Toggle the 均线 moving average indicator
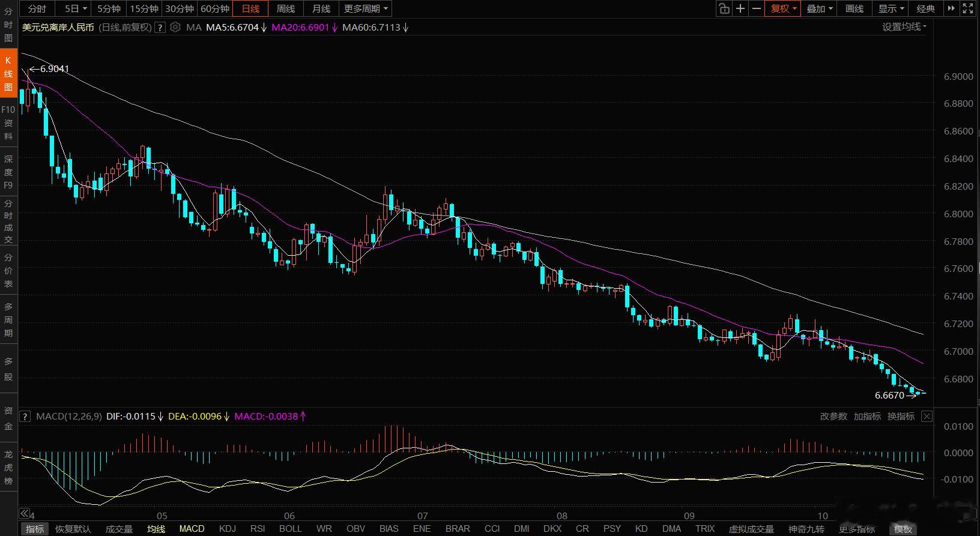The width and height of the screenshot is (980, 536). click(x=156, y=529)
